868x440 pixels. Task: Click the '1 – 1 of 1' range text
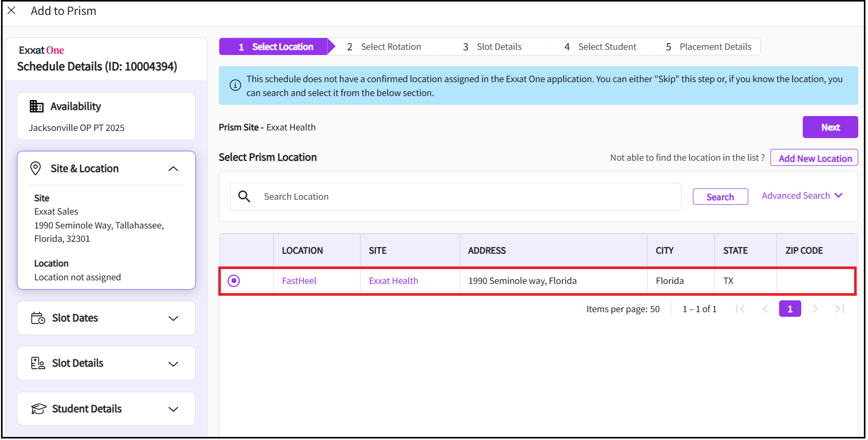(699, 309)
